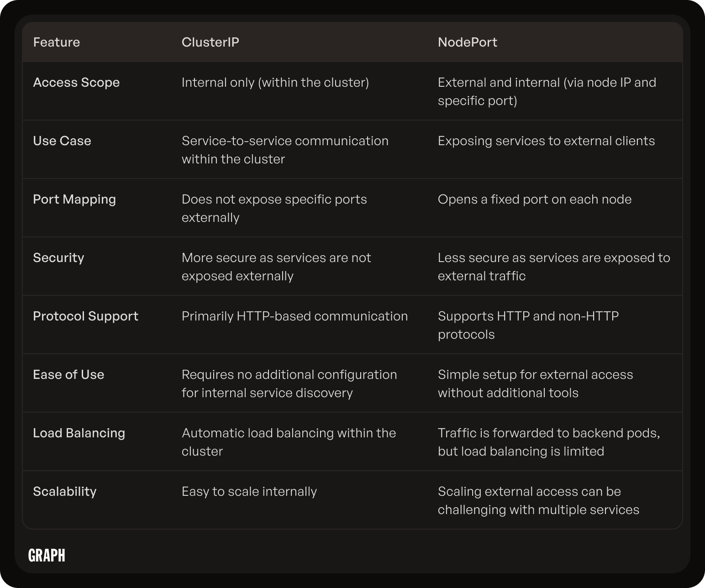
Task: Select "Simple setup for external access" cell
Action: (x=536, y=383)
